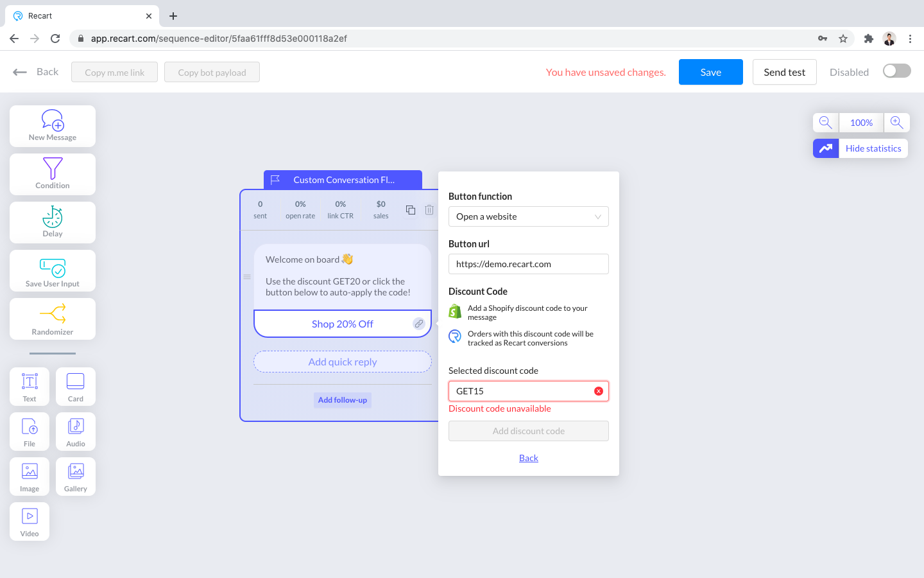Click Copy bot payload button
Image resolution: width=924 pixels, height=578 pixels.
(x=212, y=72)
